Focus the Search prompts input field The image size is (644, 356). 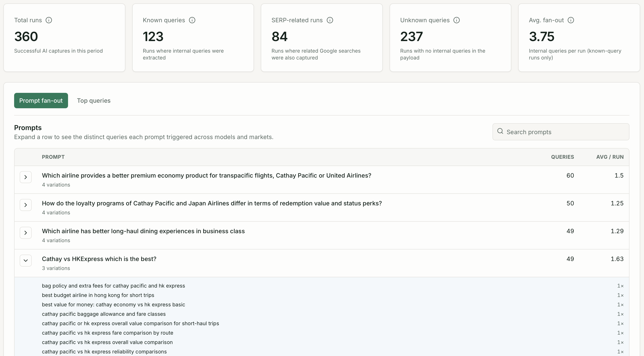561,132
